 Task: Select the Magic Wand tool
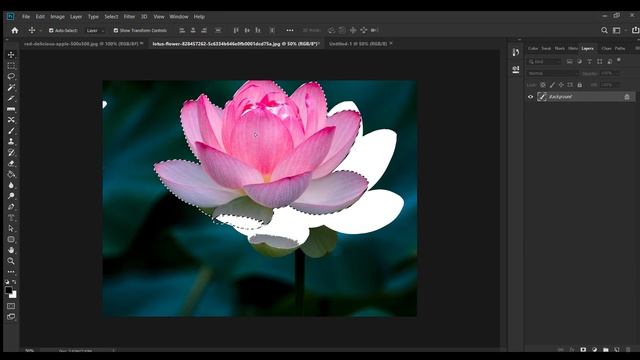11,87
